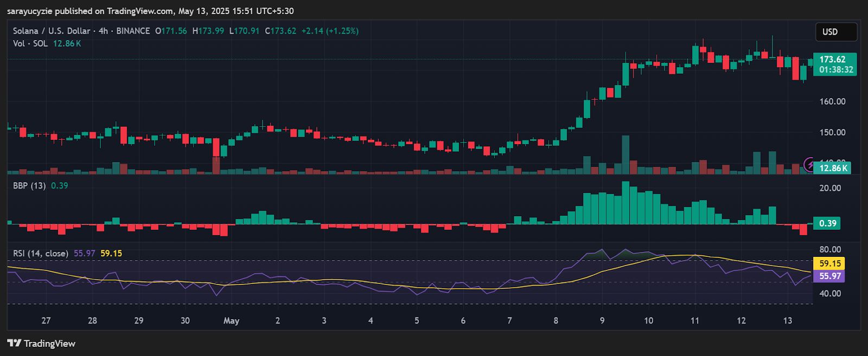This screenshot has height=356, width=868.
Task: Click the BBP value tag 0.39
Action: (x=827, y=223)
